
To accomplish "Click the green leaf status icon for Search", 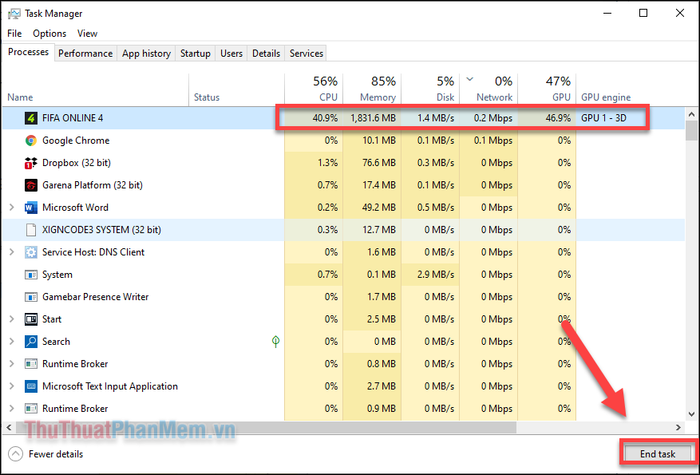I will coord(275,342).
